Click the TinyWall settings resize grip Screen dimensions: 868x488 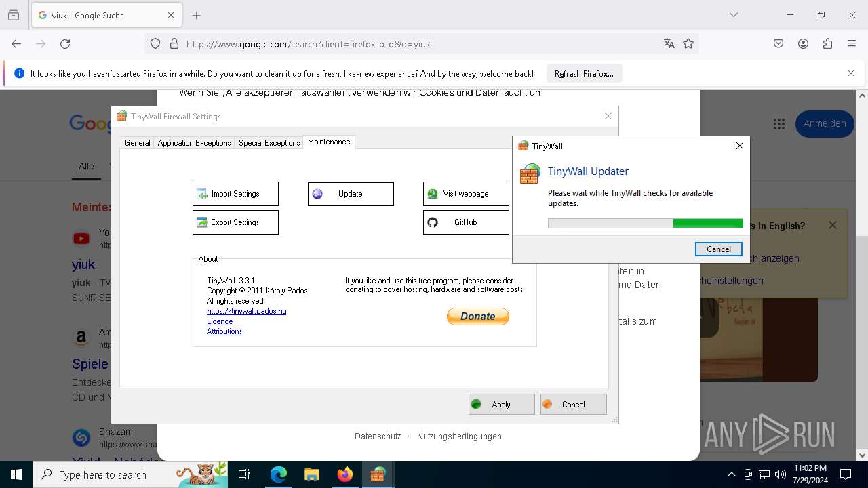click(614, 420)
